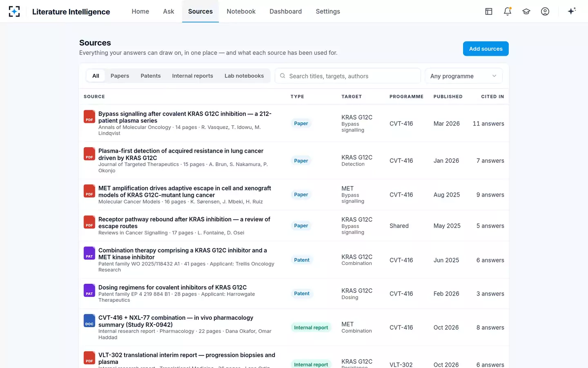Viewport: 588px width, 368px height.
Task: Open the layout panel icon in header
Action: pos(489,11)
